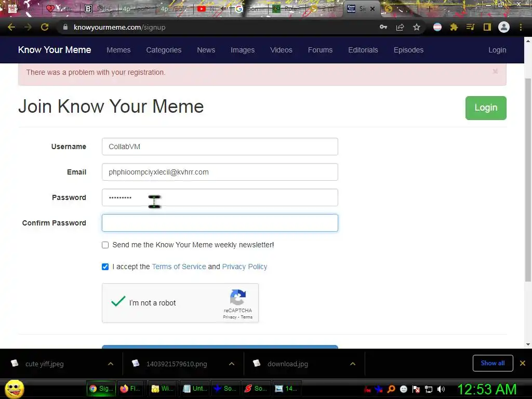
Task: Switch to the broken-heart icon tab
Action: tap(59, 9)
